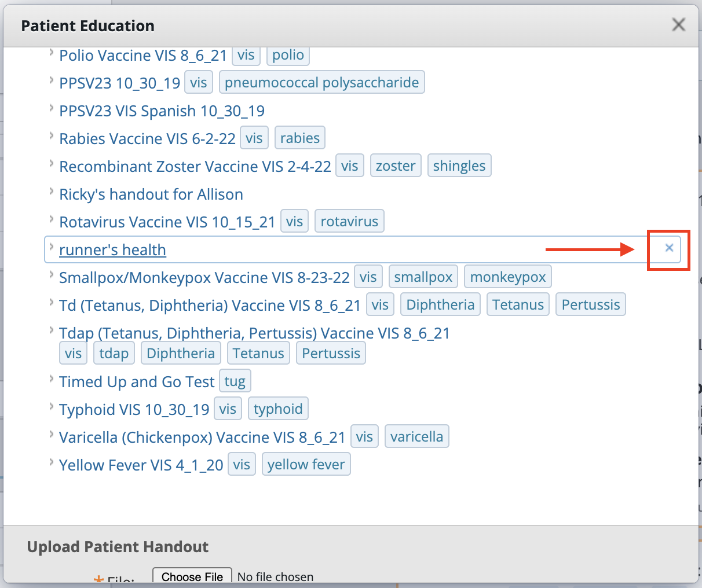Viewport: 702px width, 588px height.
Task: Select the Tetanus tag under Tdap Vaccine
Action: coord(258,353)
